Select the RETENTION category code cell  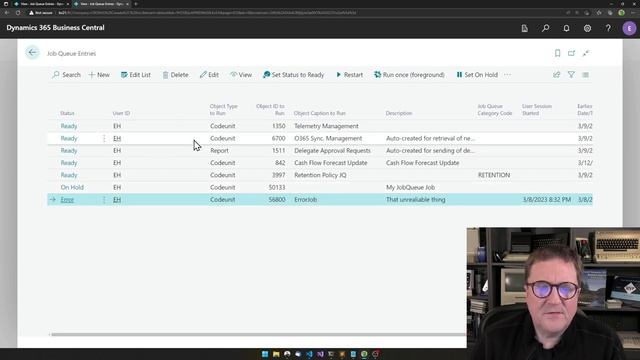coord(494,175)
